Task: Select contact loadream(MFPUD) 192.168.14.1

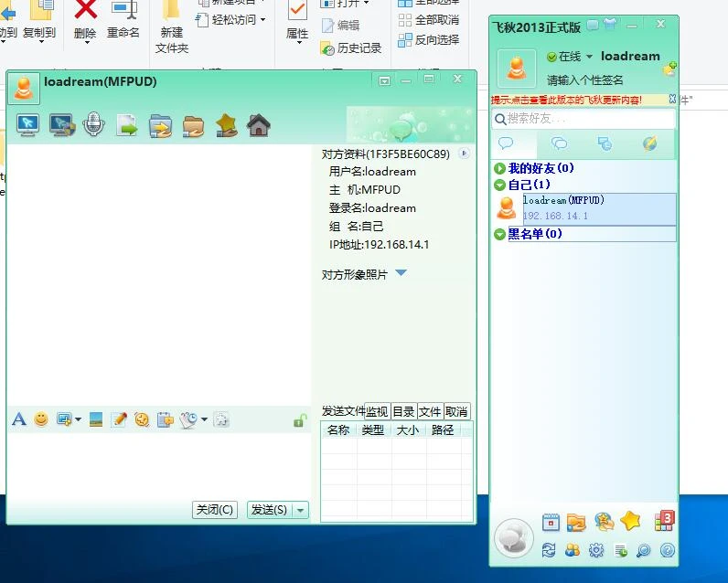Action: (585, 208)
